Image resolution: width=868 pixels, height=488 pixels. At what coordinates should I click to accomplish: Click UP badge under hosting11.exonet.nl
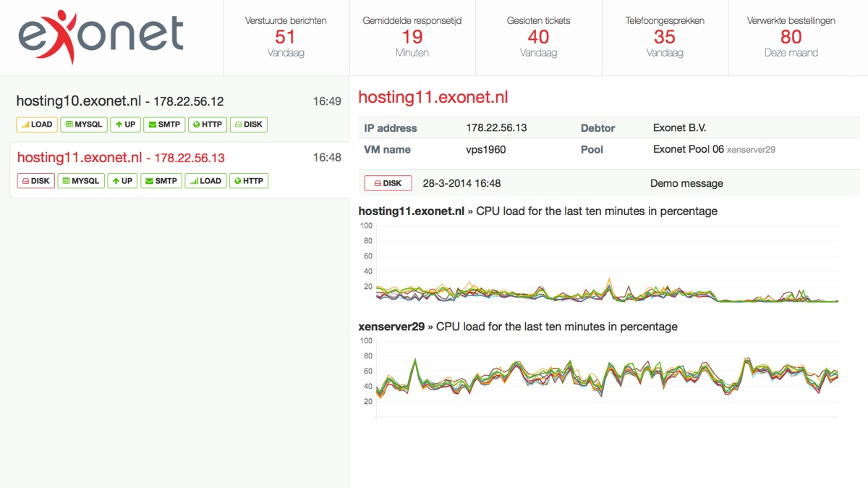click(123, 181)
